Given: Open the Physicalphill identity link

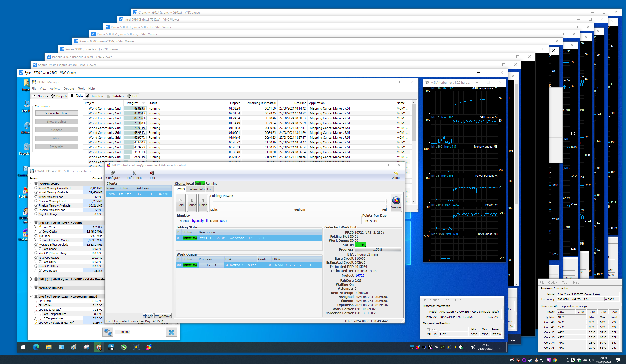Looking at the screenshot, I should [x=199, y=221].
